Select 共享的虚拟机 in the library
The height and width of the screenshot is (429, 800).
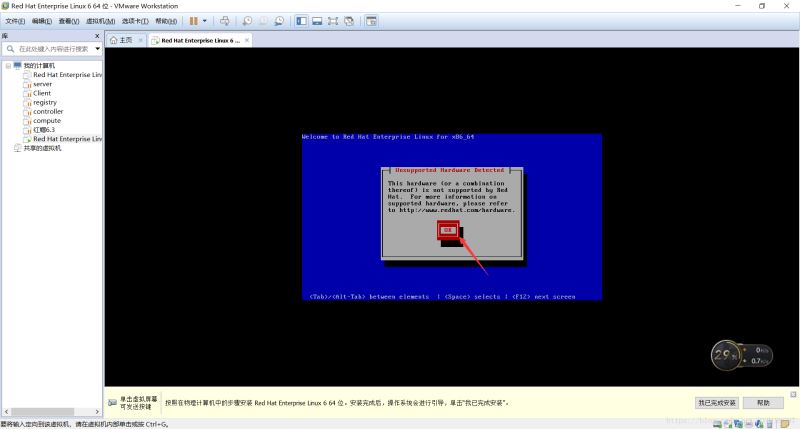pos(42,148)
